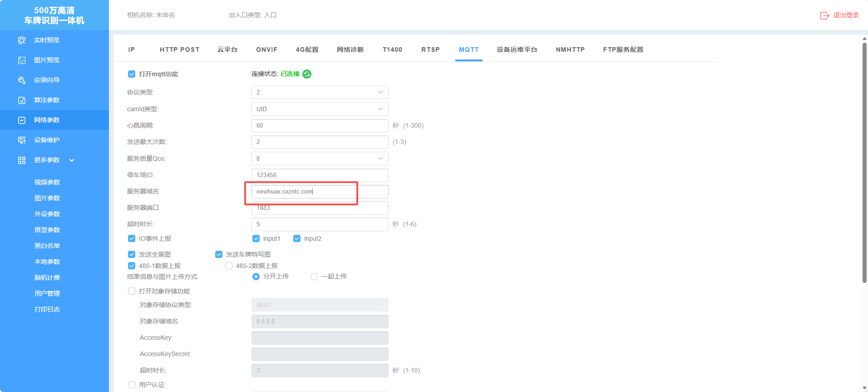Image resolution: width=868 pixels, height=392 pixels.
Task: Open the 服务质量Qos dropdown
Action: coord(320,159)
